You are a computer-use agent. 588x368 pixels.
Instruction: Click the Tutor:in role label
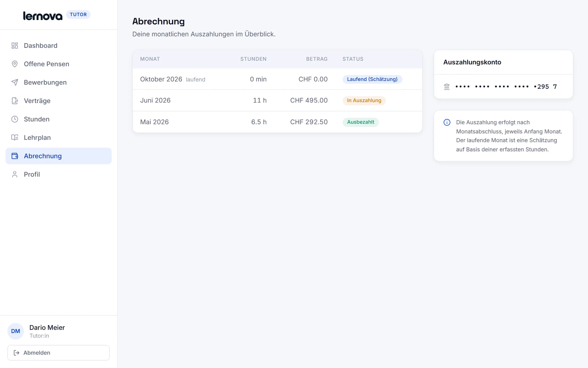point(39,336)
